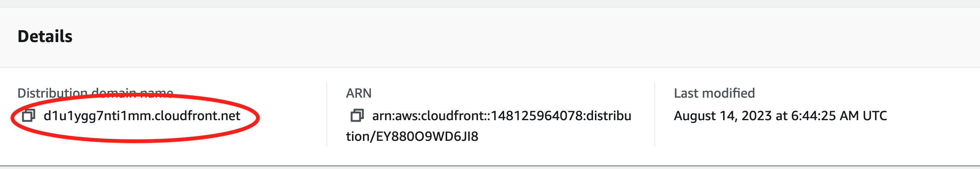The image size is (980, 169).
Task: Click the tion/ prefix on the ARN second line
Action: click(x=361, y=136)
